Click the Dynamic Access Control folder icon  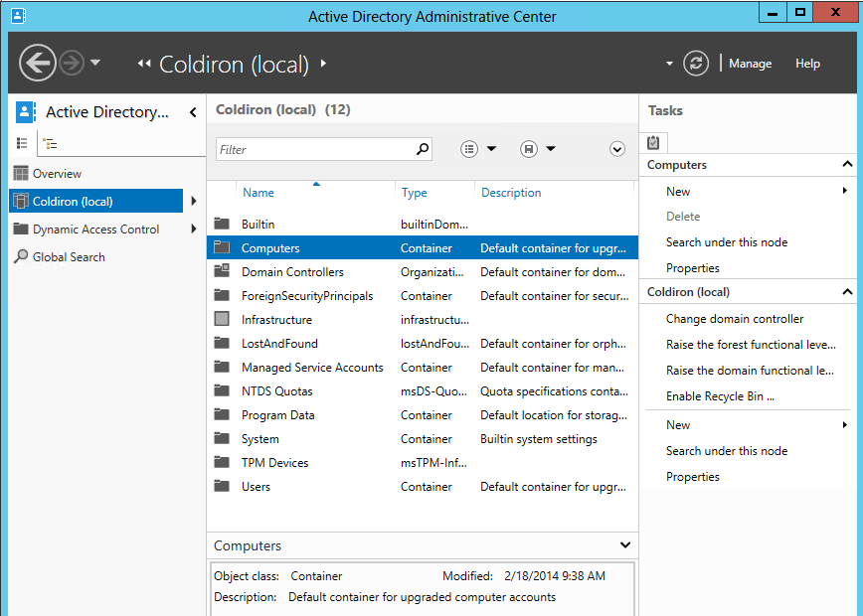click(x=21, y=229)
